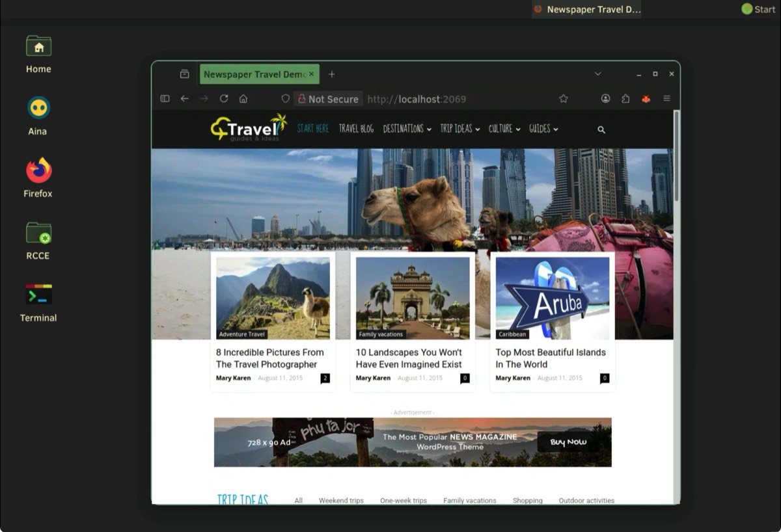Click the browser home icon
This screenshot has width=781, height=532.
click(243, 99)
